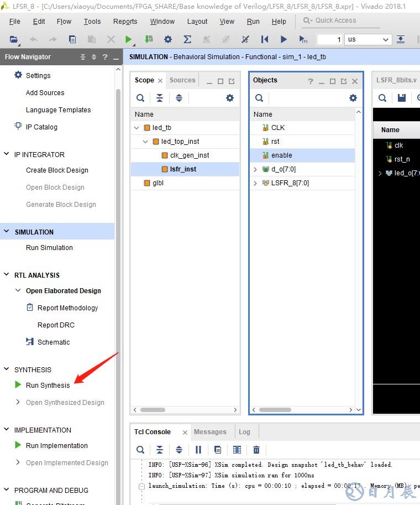Collapse all in Scope panel
420x505 pixels.
tap(160, 98)
